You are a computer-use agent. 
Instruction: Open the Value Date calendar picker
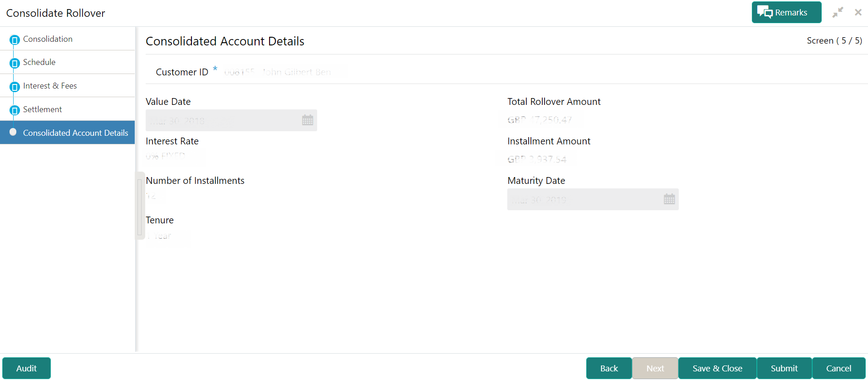[308, 120]
